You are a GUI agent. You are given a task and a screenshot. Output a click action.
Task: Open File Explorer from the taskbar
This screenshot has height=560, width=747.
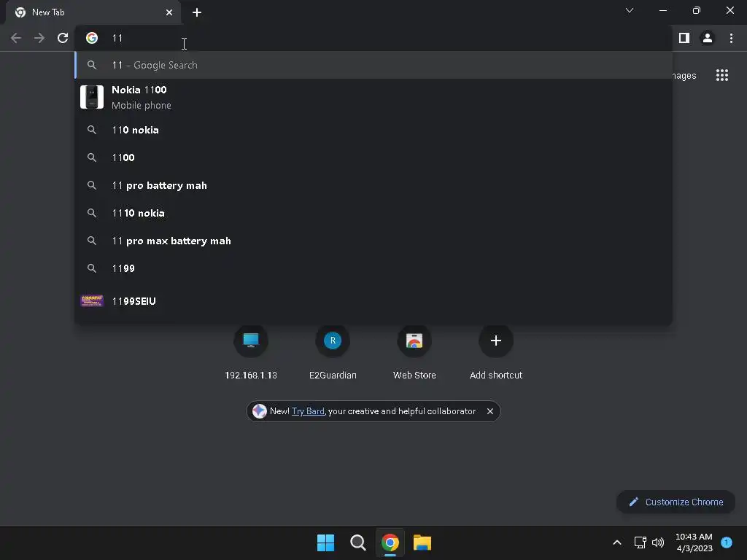tap(422, 542)
